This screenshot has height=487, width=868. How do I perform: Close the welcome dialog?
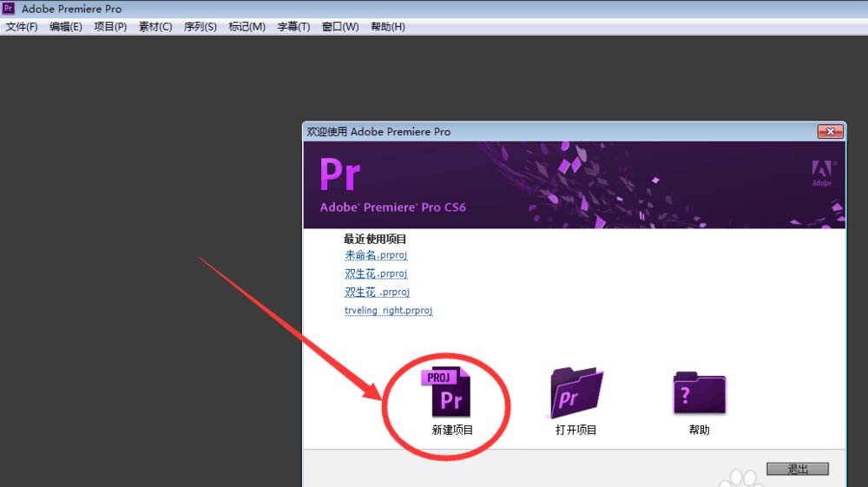831,131
